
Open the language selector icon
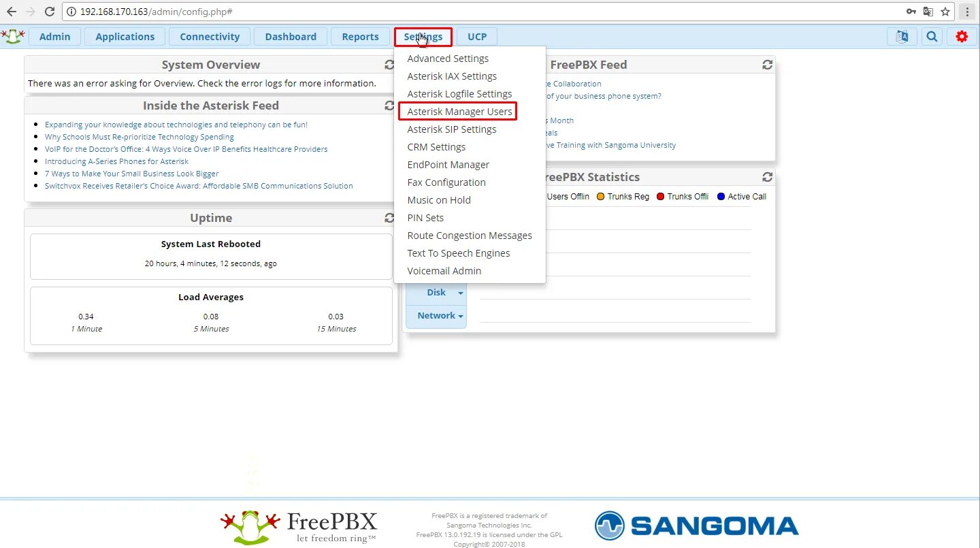(902, 37)
